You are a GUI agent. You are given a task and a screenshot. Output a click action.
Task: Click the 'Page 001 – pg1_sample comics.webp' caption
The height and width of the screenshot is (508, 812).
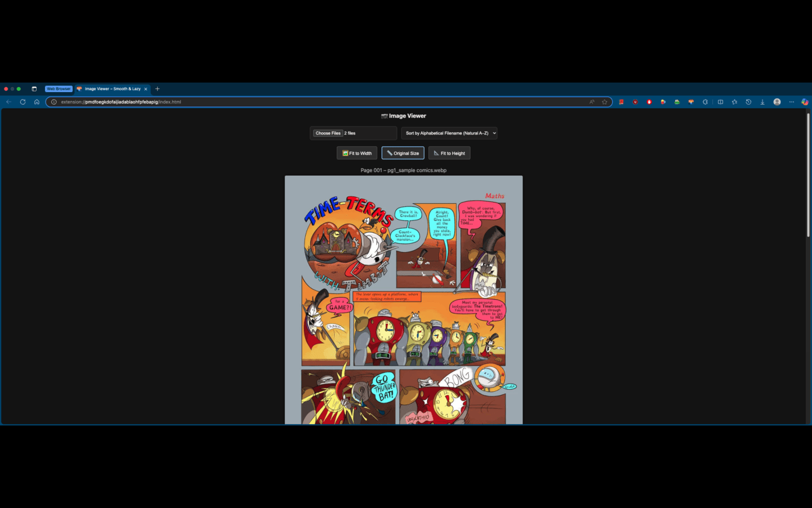(403, 170)
